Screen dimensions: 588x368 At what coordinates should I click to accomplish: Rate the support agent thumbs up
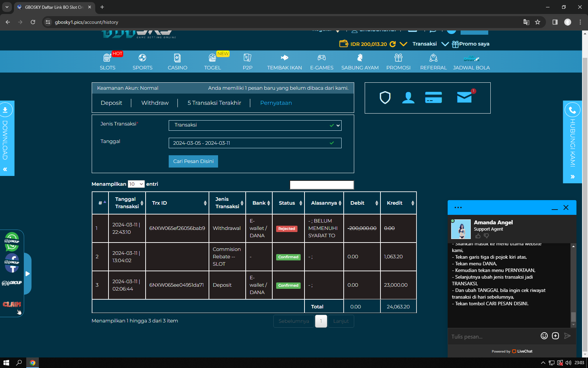pyautogui.click(x=478, y=236)
